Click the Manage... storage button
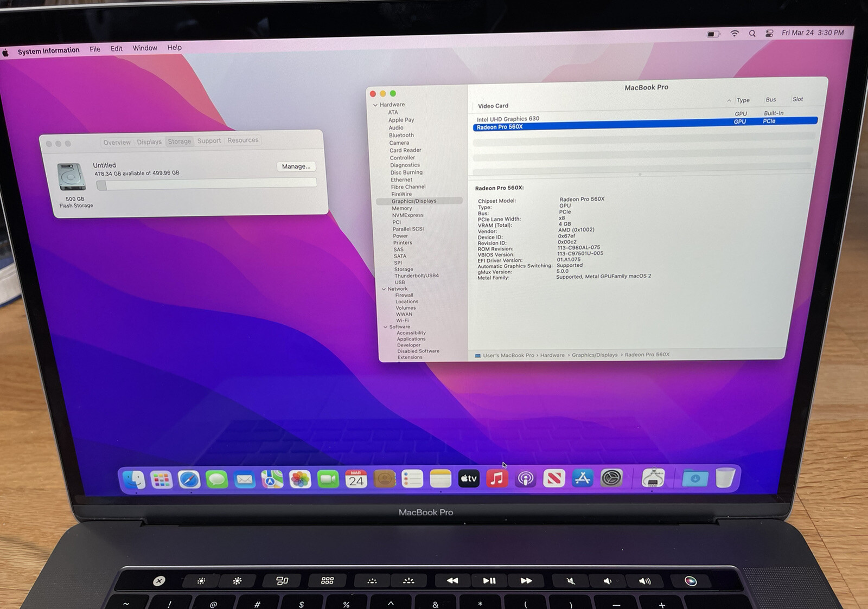Viewport: 868px width, 609px height. click(296, 166)
